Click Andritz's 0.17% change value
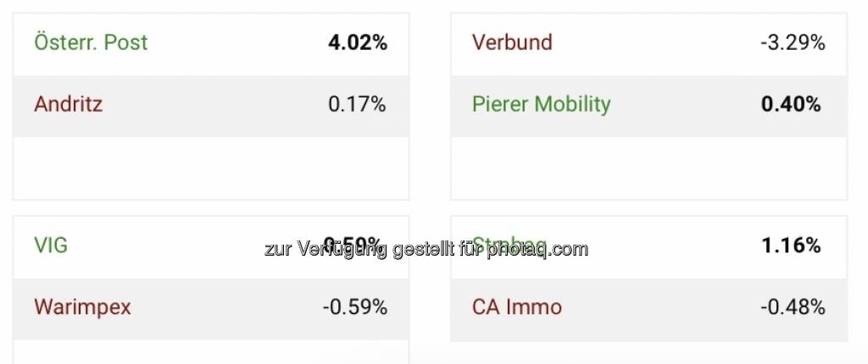 357,104
